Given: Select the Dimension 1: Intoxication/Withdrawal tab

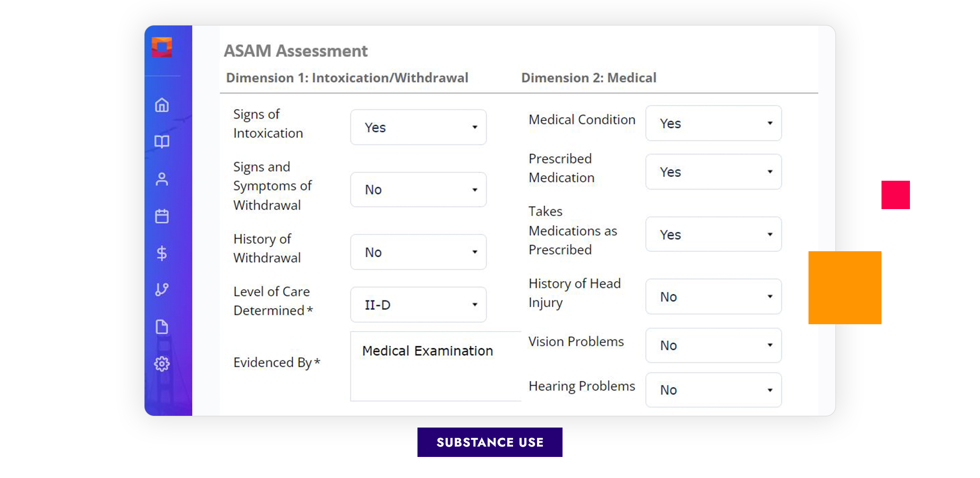Looking at the screenshot, I should 347,78.
